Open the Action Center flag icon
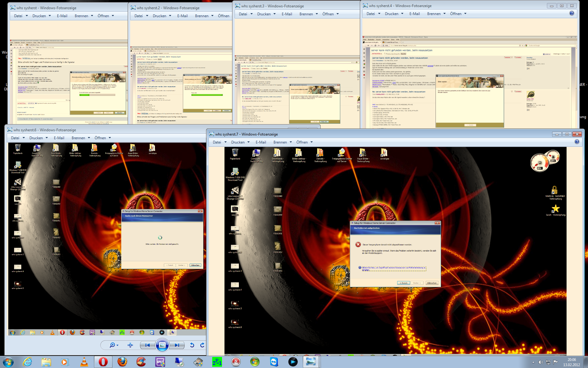This screenshot has height=368, width=588. click(555, 362)
